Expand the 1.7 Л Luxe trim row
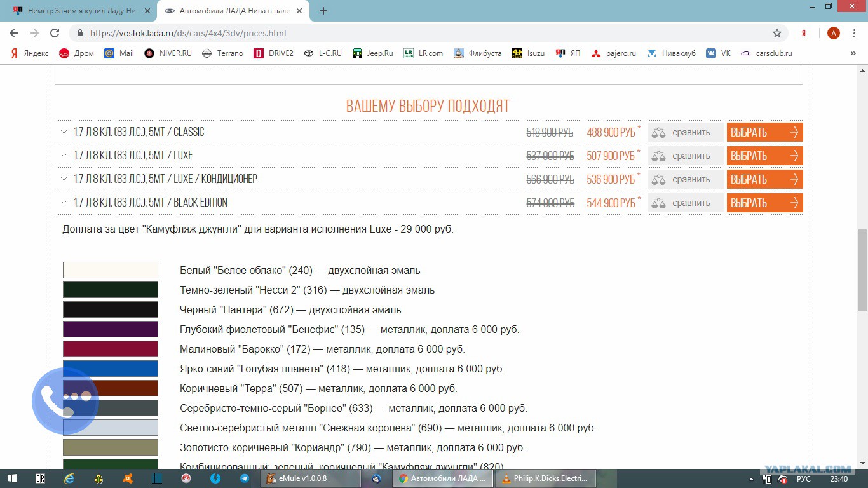Image resolution: width=868 pixels, height=488 pixels. tap(64, 156)
